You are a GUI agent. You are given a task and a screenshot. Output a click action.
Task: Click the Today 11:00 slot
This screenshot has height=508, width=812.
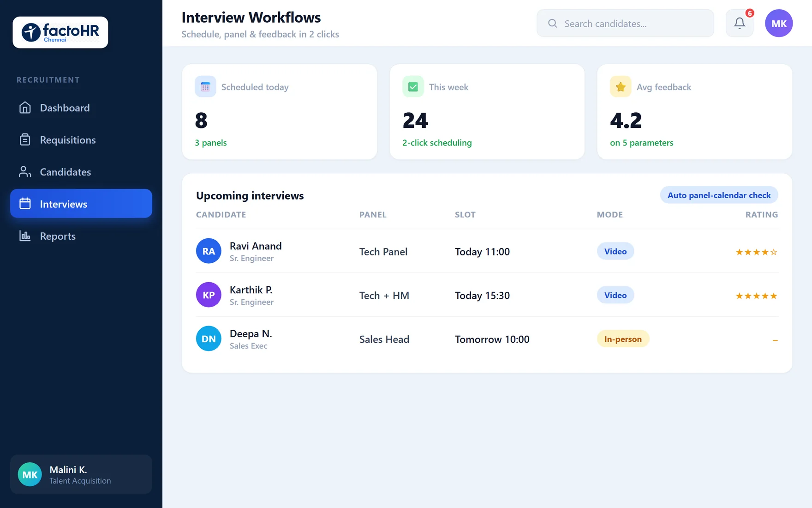point(482,252)
